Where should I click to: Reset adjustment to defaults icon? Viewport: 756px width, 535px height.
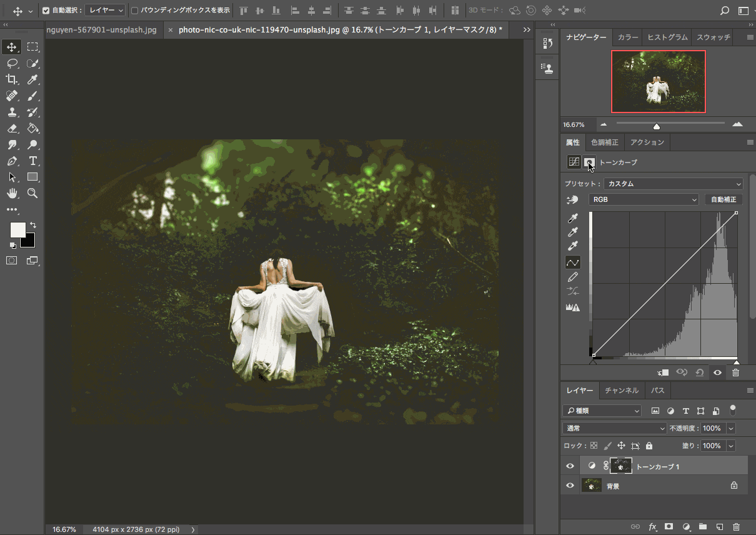click(700, 372)
